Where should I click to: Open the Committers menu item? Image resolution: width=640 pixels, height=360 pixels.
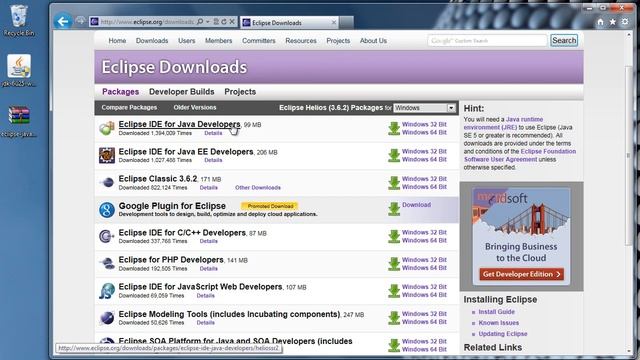[259, 41]
